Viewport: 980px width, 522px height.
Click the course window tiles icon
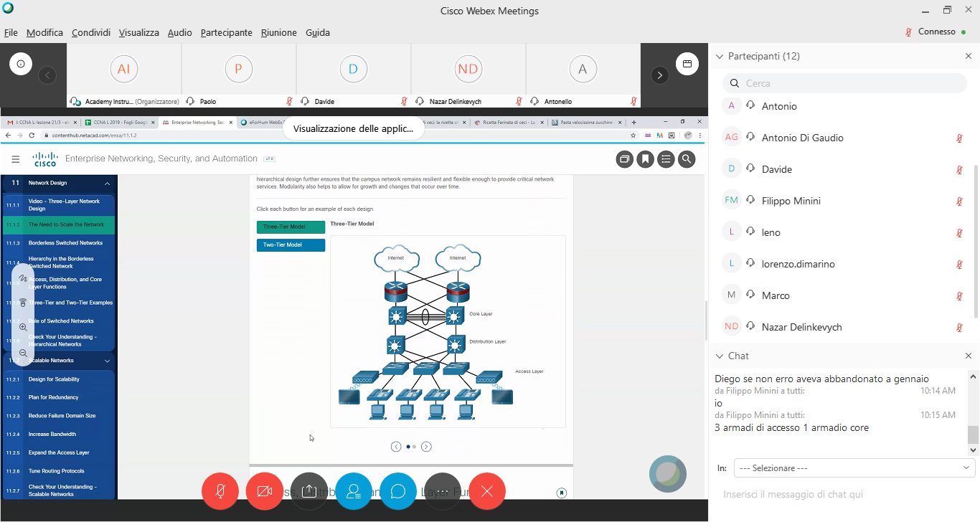pos(624,159)
